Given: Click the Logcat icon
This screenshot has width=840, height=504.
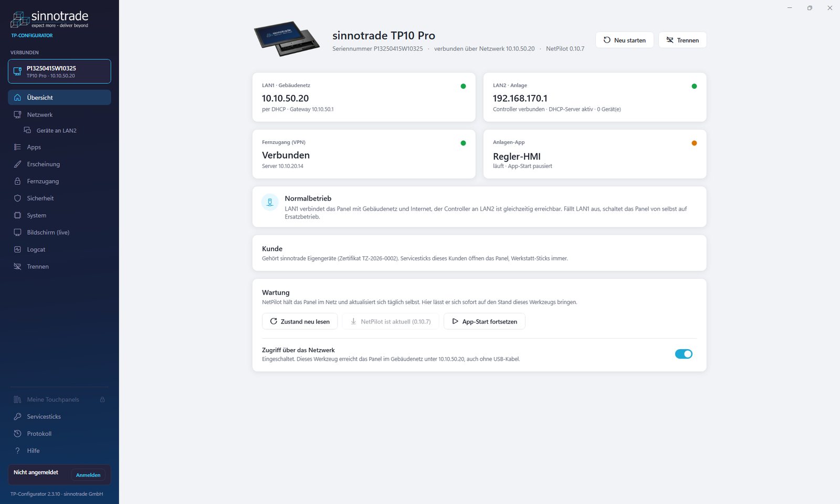Looking at the screenshot, I should (x=17, y=249).
